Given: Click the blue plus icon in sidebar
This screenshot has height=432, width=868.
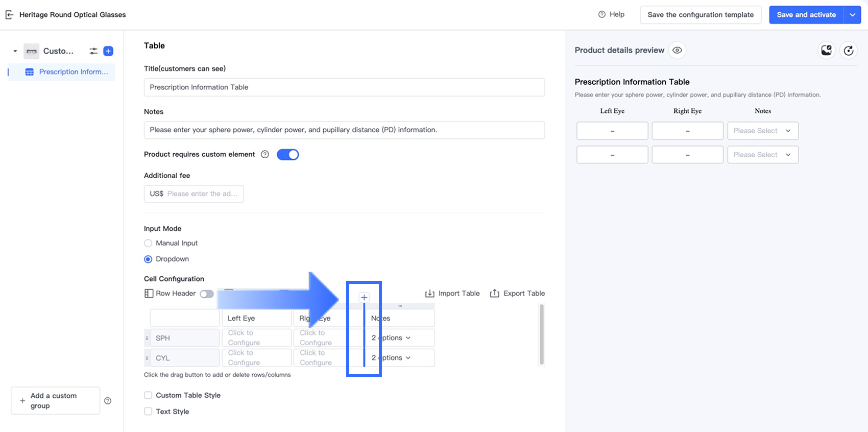Looking at the screenshot, I should (x=108, y=51).
